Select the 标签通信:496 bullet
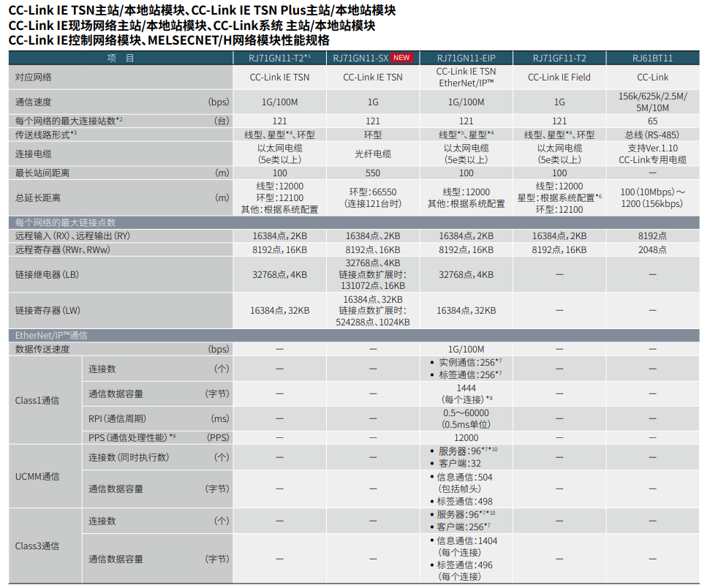 pyautogui.click(x=461, y=565)
